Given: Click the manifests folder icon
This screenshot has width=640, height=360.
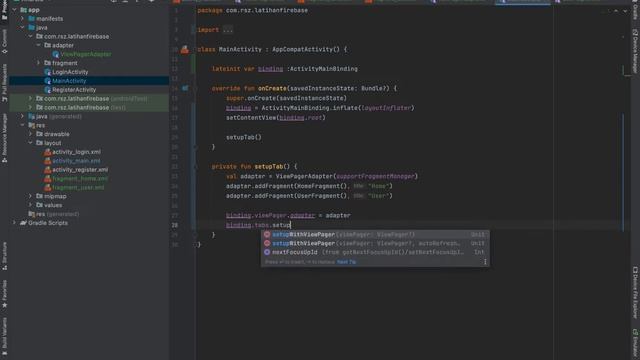Looking at the screenshot, I should pos(31,19).
